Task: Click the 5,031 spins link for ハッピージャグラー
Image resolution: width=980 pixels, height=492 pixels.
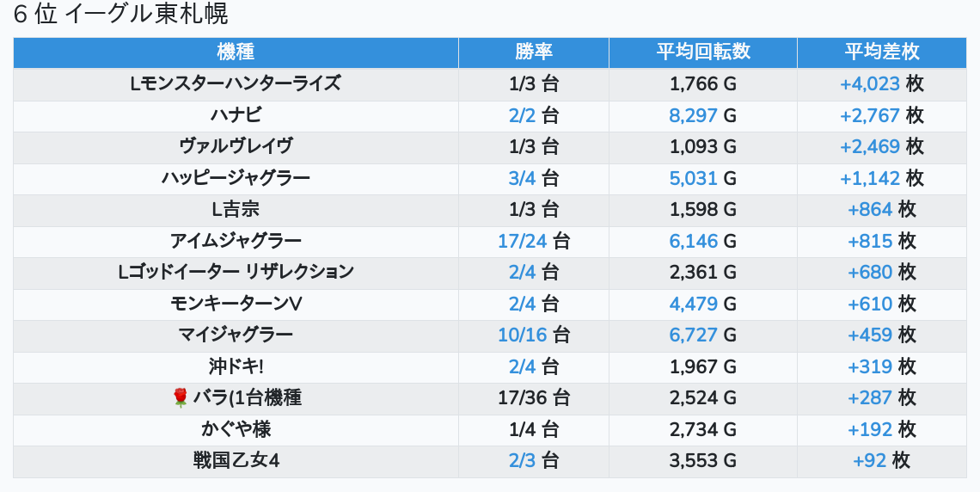Action: (x=693, y=178)
